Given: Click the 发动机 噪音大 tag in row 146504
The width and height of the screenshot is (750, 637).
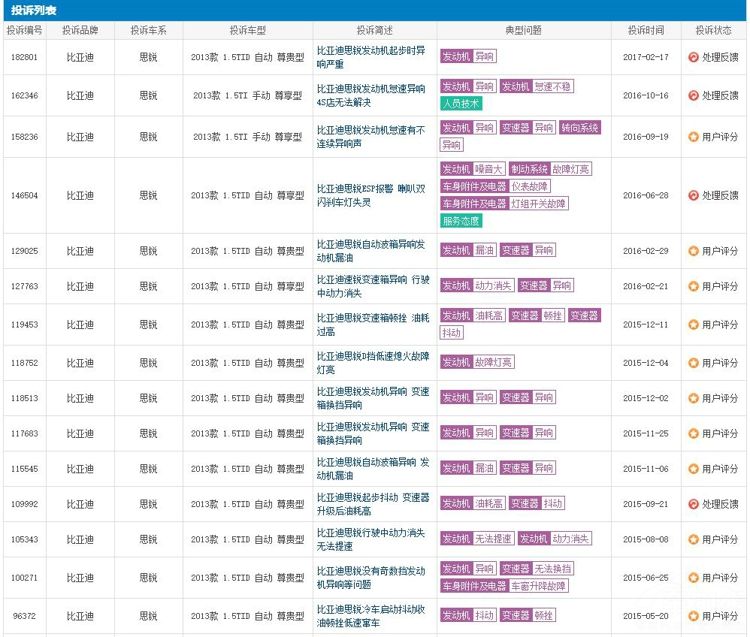Looking at the screenshot, I should pyautogui.click(x=473, y=169).
